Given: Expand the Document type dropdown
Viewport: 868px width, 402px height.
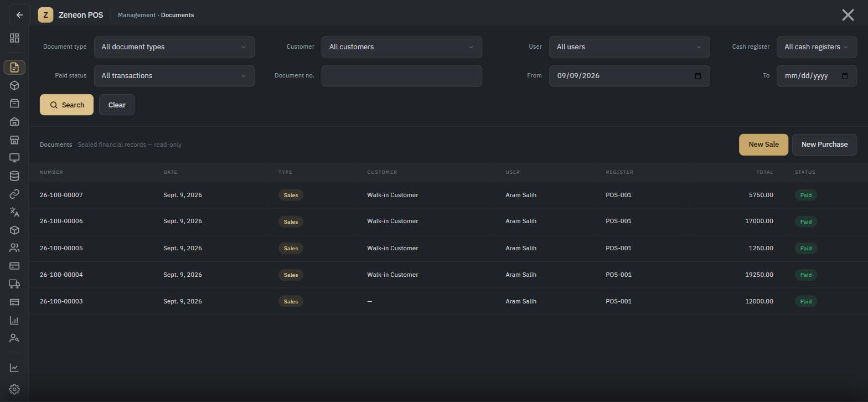Looking at the screenshot, I should pos(174,47).
